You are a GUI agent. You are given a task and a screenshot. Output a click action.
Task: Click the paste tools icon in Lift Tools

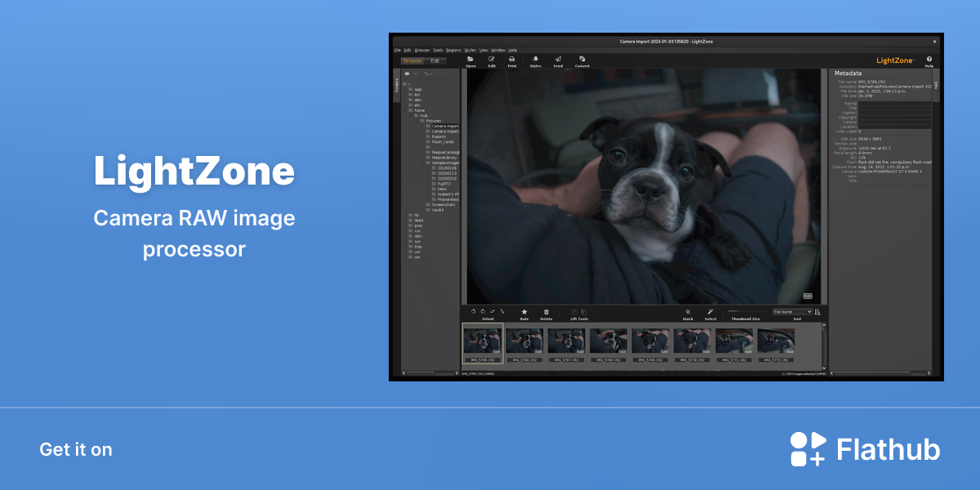(583, 311)
